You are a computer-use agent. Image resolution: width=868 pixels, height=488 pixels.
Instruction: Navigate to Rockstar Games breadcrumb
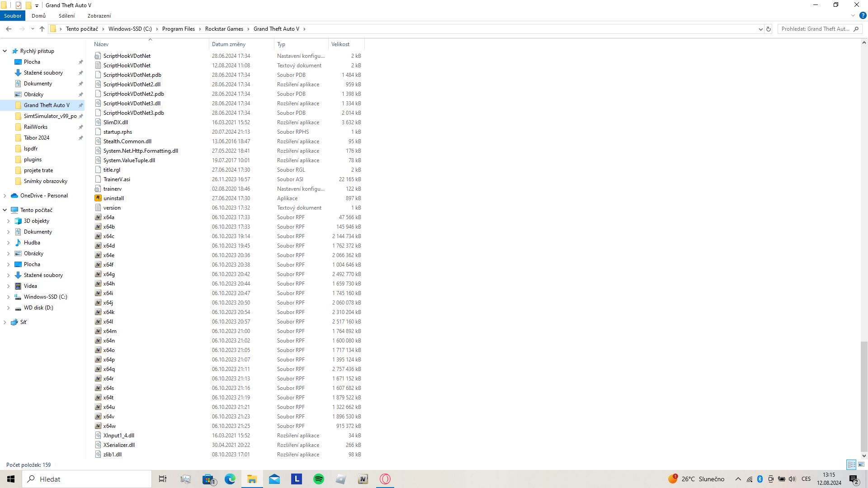coord(224,29)
